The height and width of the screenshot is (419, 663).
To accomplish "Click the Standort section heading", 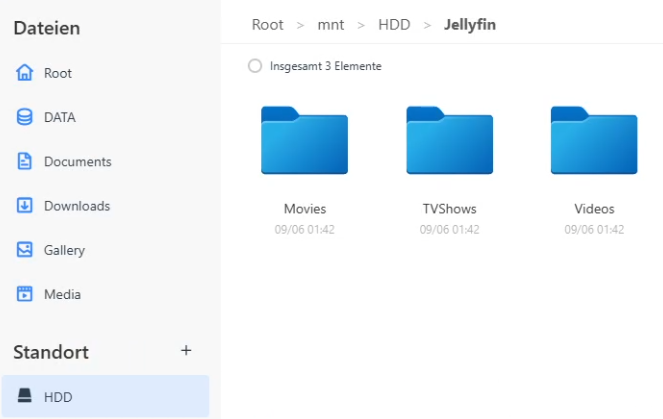I will click(51, 352).
